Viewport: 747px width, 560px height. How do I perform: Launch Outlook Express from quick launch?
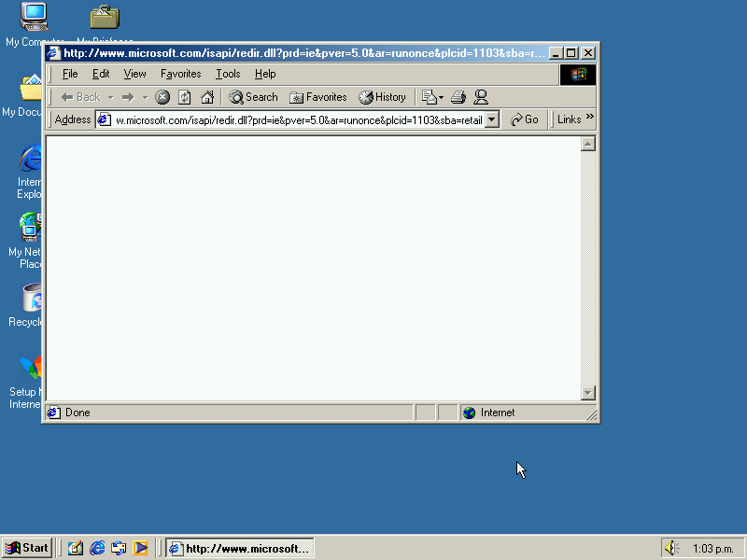(119, 548)
